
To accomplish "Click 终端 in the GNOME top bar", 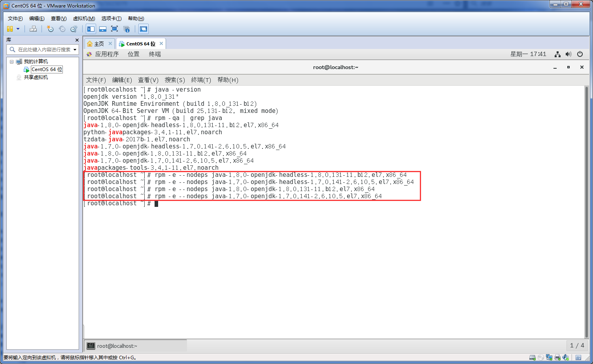I will pyautogui.click(x=155, y=54).
